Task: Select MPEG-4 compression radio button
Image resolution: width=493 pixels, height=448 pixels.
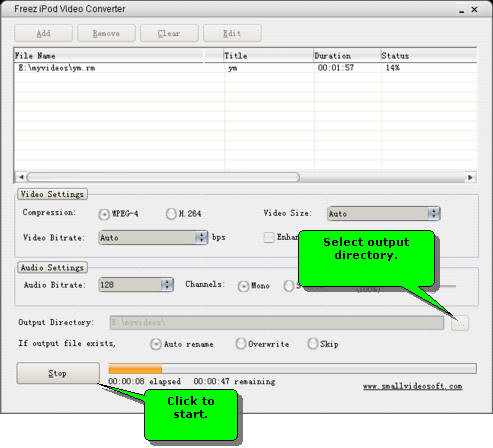Action: pyautogui.click(x=104, y=214)
